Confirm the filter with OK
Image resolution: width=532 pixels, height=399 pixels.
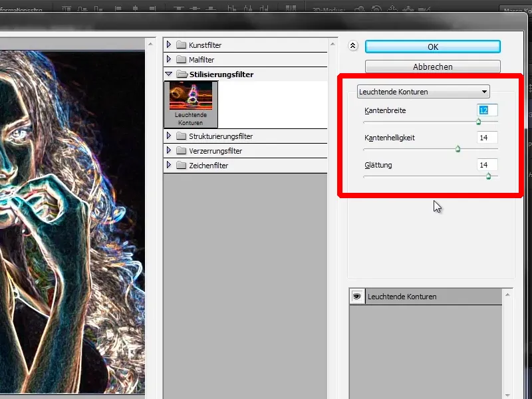point(433,47)
